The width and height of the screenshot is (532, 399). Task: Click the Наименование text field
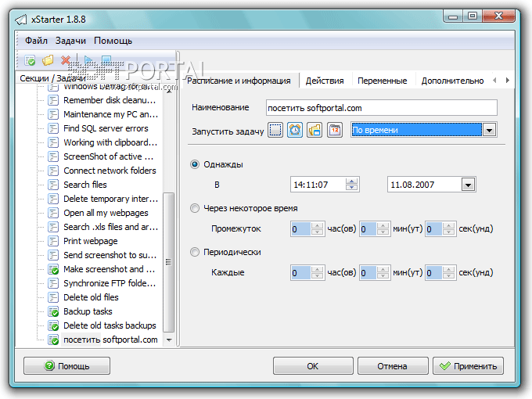point(381,108)
